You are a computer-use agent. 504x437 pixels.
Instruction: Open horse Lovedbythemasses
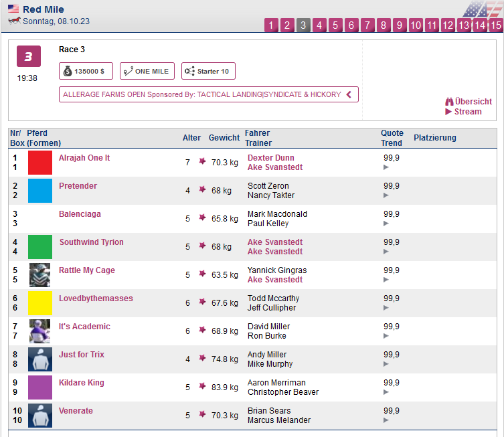click(96, 298)
